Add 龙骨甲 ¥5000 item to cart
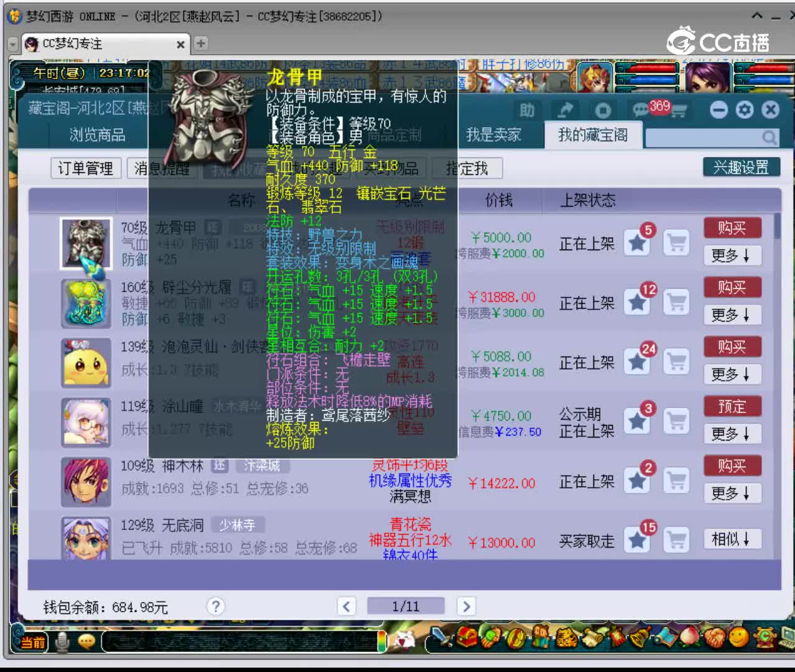This screenshot has height=672, width=795. click(677, 243)
